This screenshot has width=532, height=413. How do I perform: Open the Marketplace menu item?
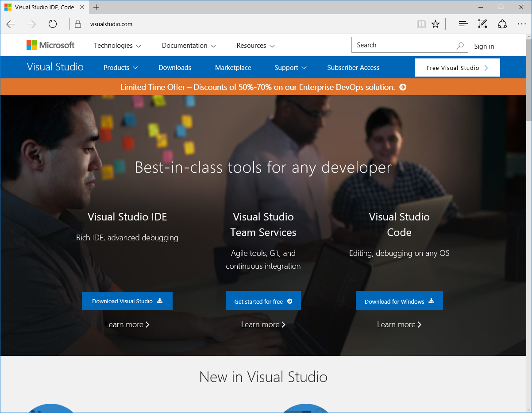click(233, 68)
